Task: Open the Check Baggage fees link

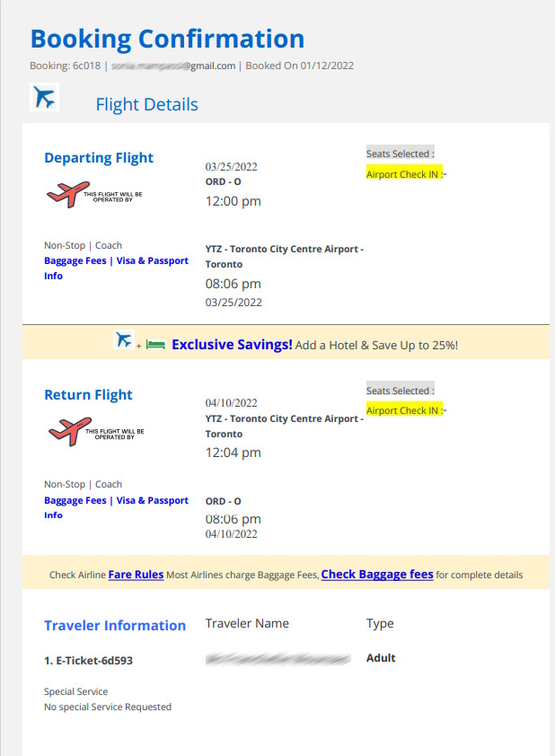Action: pyautogui.click(x=377, y=575)
